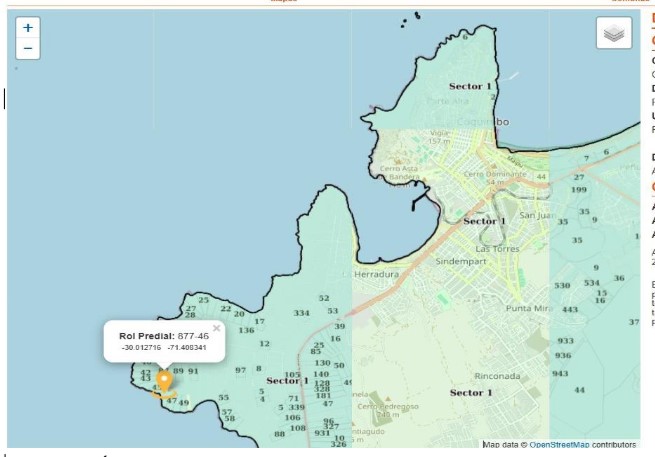Click Sector 1 label on northern peninsula
The width and height of the screenshot is (655, 457).
coord(471,87)
